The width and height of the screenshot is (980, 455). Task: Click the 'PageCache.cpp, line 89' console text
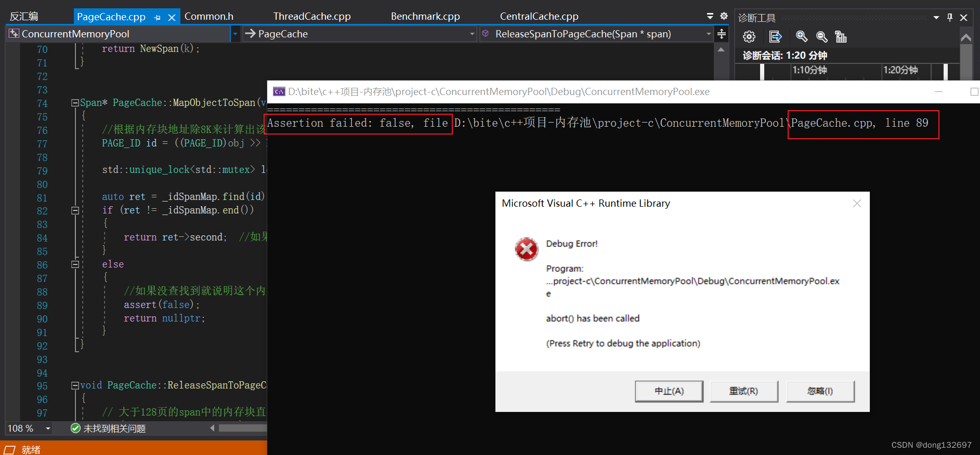[x=859, y=123]
